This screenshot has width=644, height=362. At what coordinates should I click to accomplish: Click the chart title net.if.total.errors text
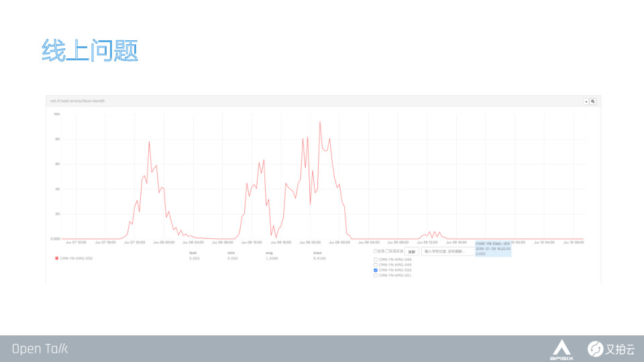coord(77,101)
